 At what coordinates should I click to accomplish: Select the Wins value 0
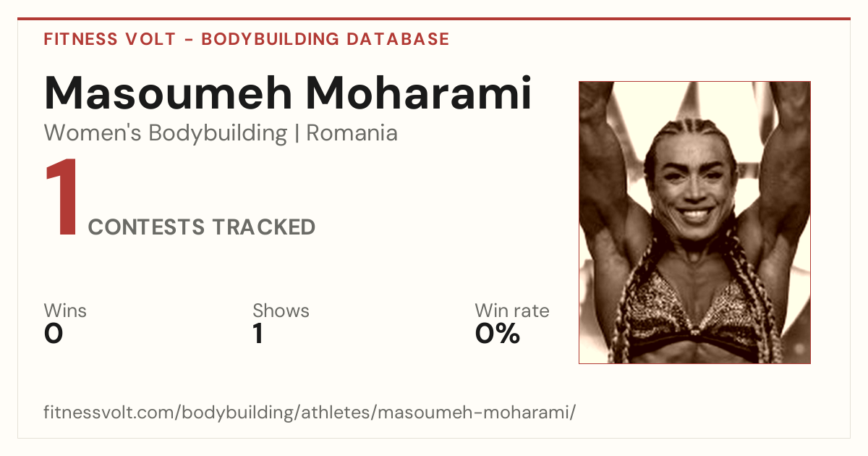point(54,334)
